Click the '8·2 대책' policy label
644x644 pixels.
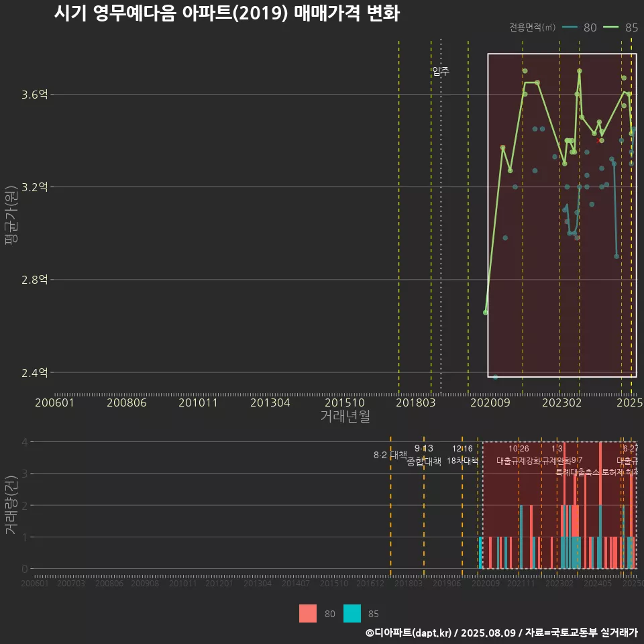coord(390,455)
